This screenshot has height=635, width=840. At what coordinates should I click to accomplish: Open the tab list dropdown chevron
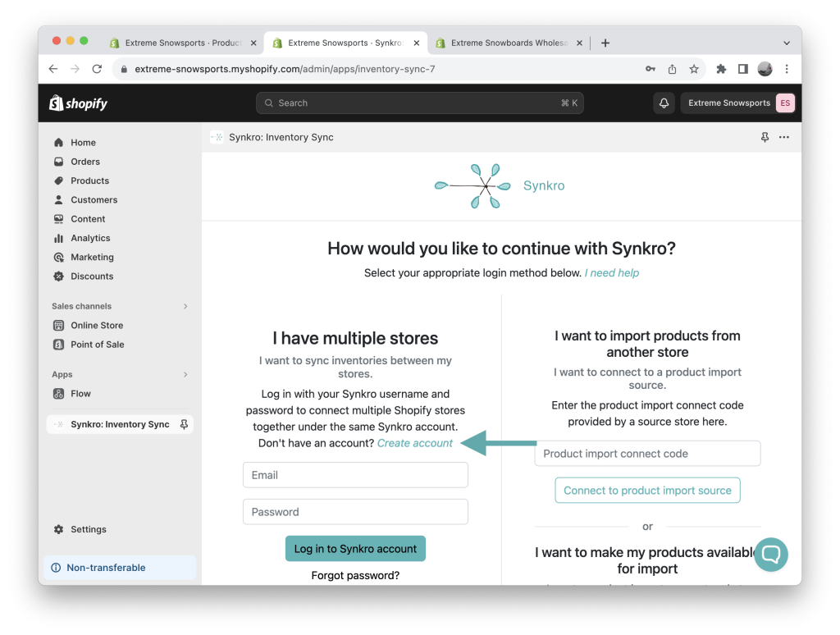pos(787,43)
